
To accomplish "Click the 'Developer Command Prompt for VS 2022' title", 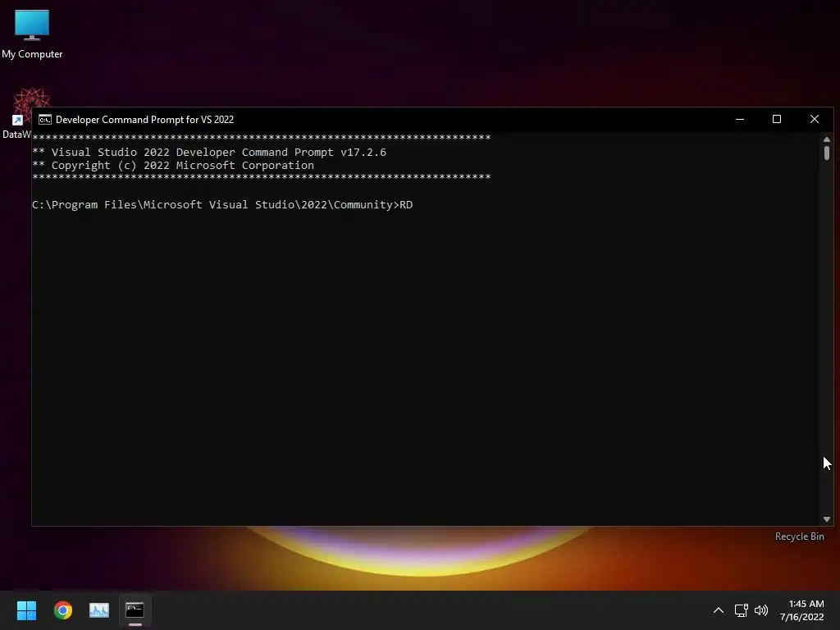I will pyautogui.click(x=144, y=120).
